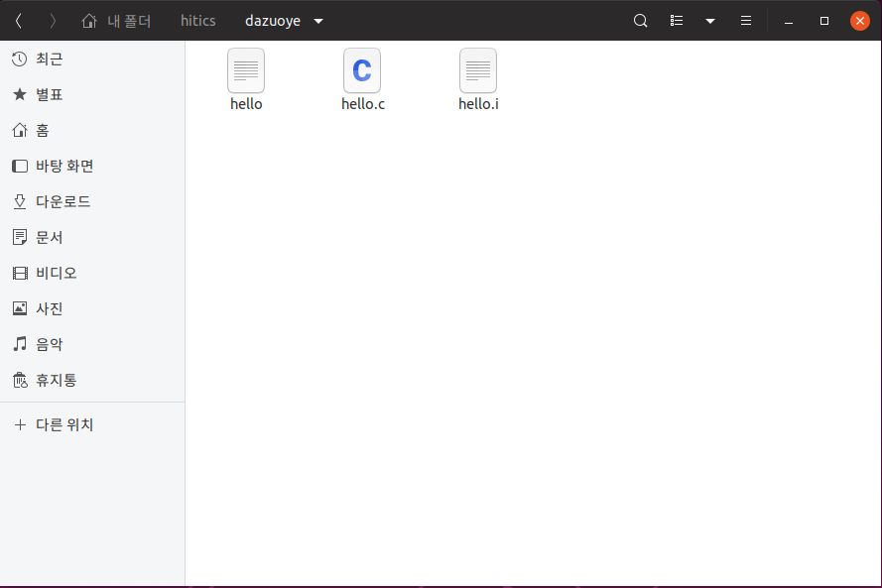Select the hello.c source file icon
The image size is (882, 588).
[x=362, y=70]
